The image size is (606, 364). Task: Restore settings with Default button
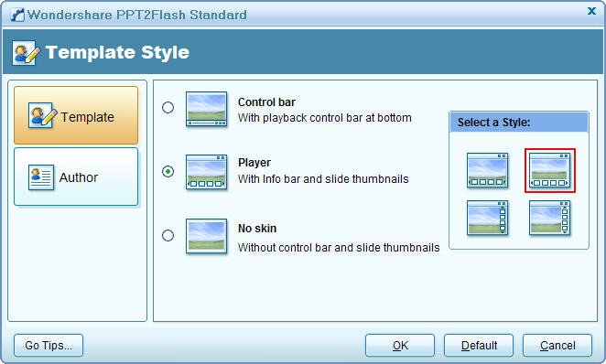[x=479, y=345]
